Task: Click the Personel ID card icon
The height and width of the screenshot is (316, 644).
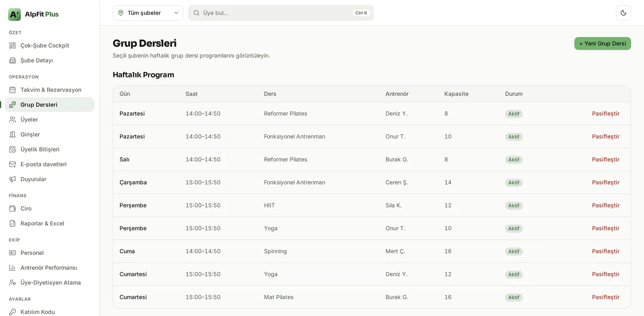Action: (12, 253)
